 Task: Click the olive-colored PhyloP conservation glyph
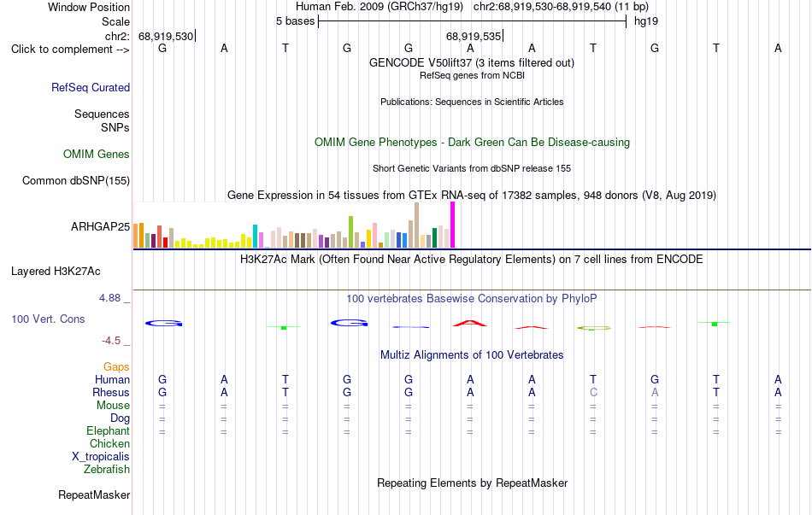[x=593, y=328]
